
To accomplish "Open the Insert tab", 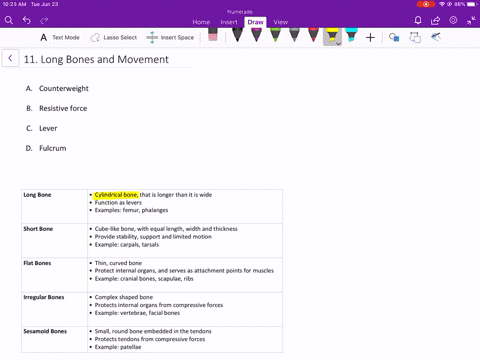I will (x=229, y=22).
